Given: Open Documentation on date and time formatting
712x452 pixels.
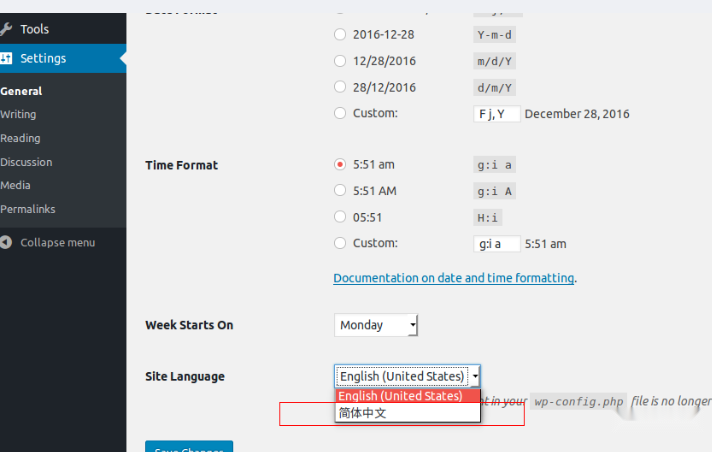Looking at the screenshot, I should point(454,278).
